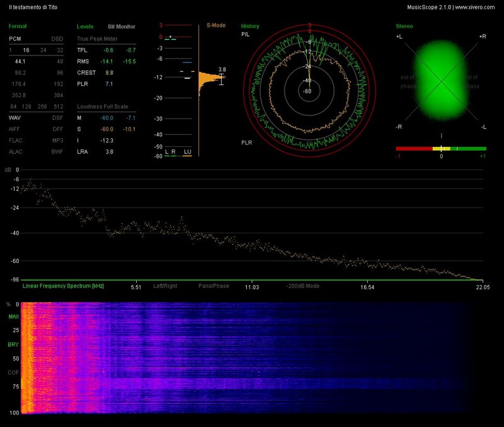Viewport: 504px width, 427px height.
Task: Click the Loudness Full Scale label
Action: [x=103, y=107]
